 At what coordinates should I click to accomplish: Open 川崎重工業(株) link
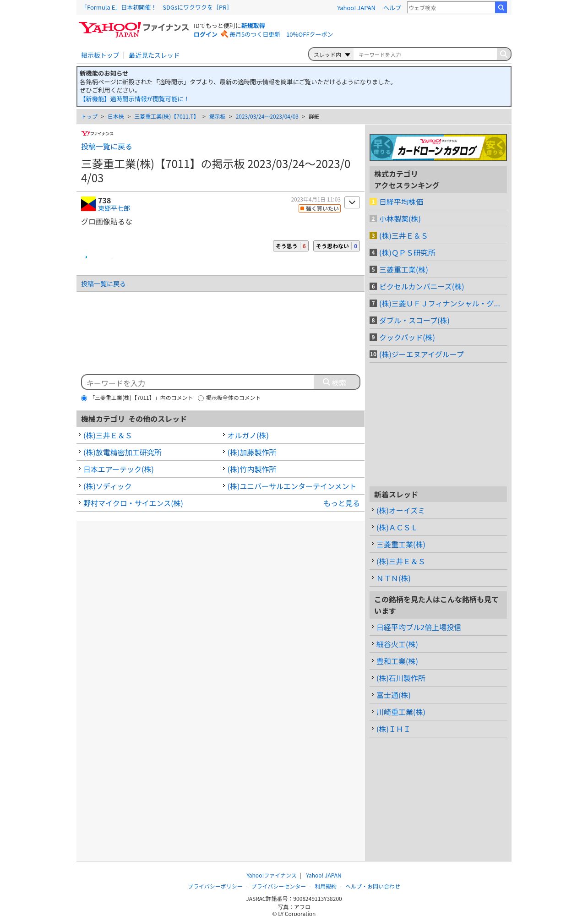(x=401, y=712)
